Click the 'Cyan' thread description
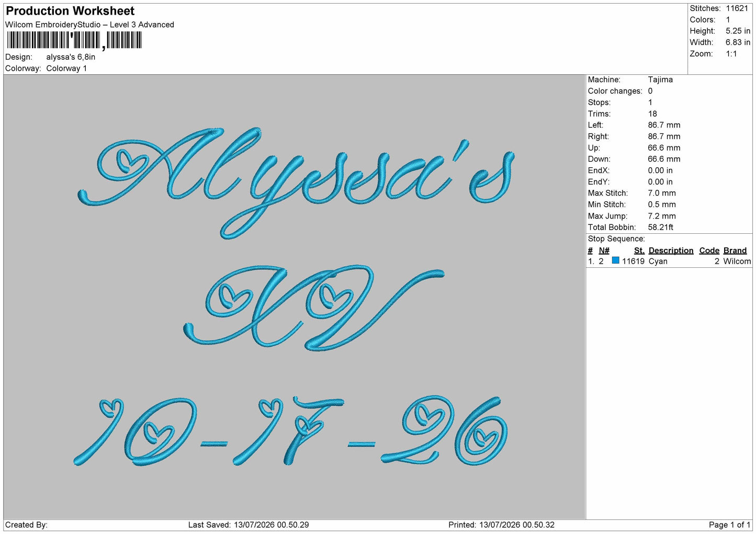The image size is (756, 534). (658, 262)
